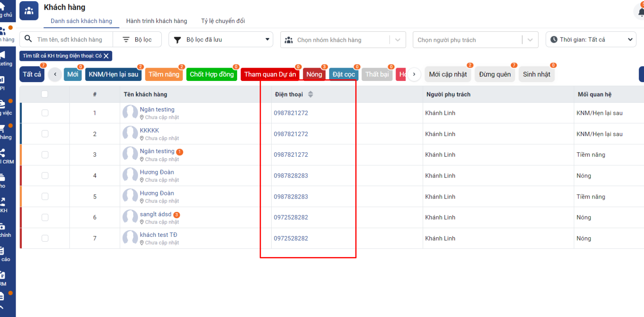Open the Bộ lọc filter button
644x317 pixels.
(x=137, y=39)
